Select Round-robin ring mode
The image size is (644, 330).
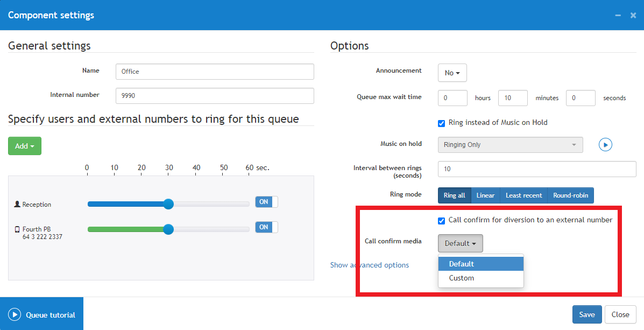coord(570,195)
